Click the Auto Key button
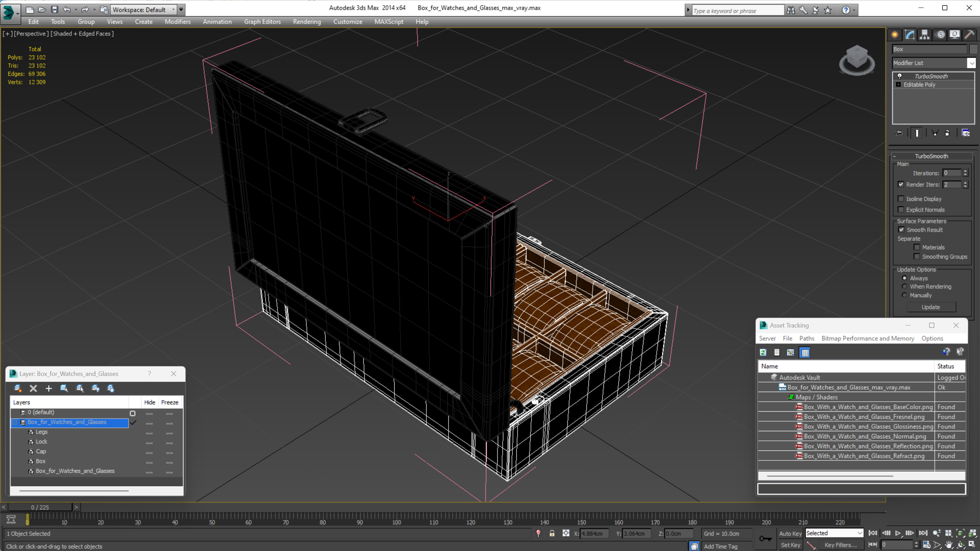Screen dimensions: 980x551 (790, 533)
